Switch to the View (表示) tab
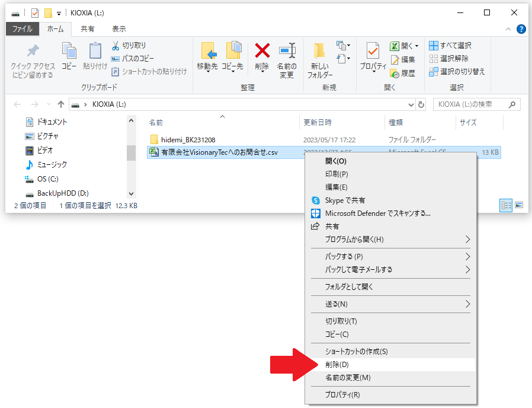This screenshot has height=408, width=532. pos(118,28)
